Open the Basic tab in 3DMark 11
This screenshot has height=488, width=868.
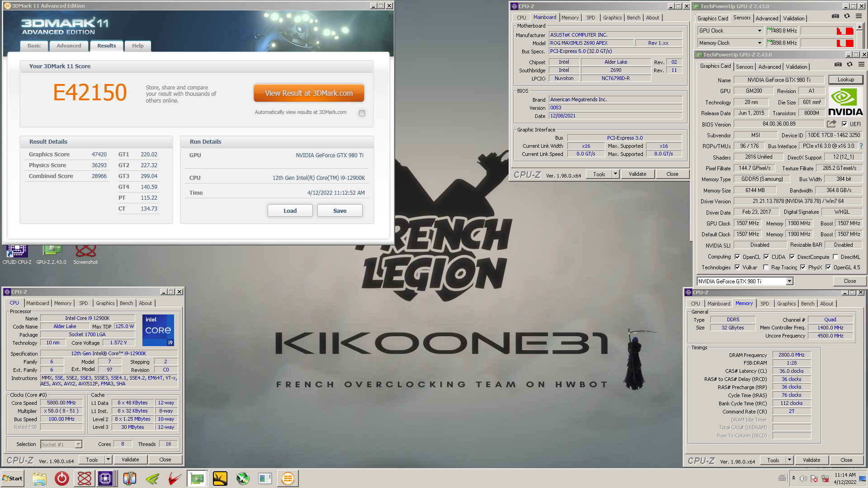(x=34, y=46)
